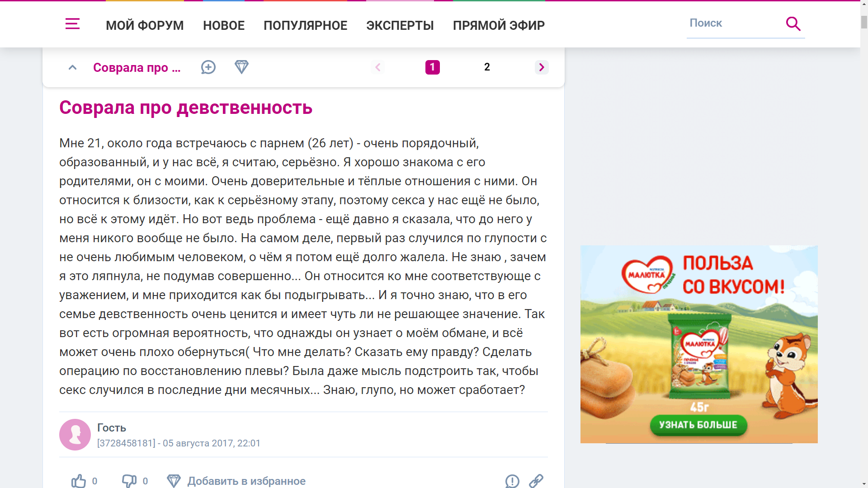This screenshot has width=868, height=488.
Task: Go to previous page arrow
Action: click(x=378, y=67)
